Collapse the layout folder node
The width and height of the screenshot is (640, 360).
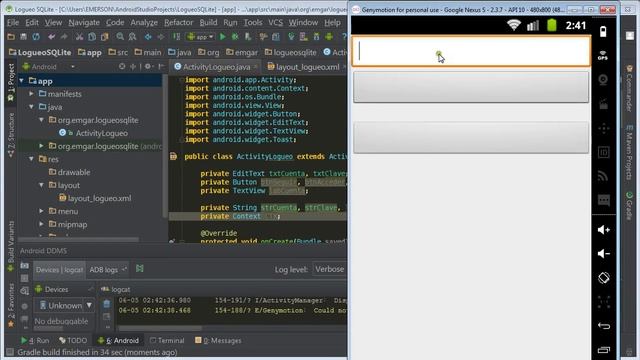tap(41, 185)
